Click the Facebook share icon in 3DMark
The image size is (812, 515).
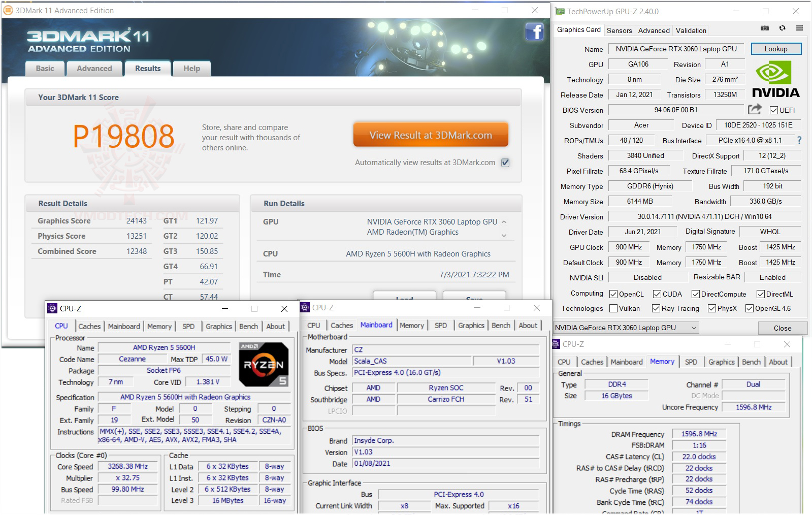(x=534, y=32)
